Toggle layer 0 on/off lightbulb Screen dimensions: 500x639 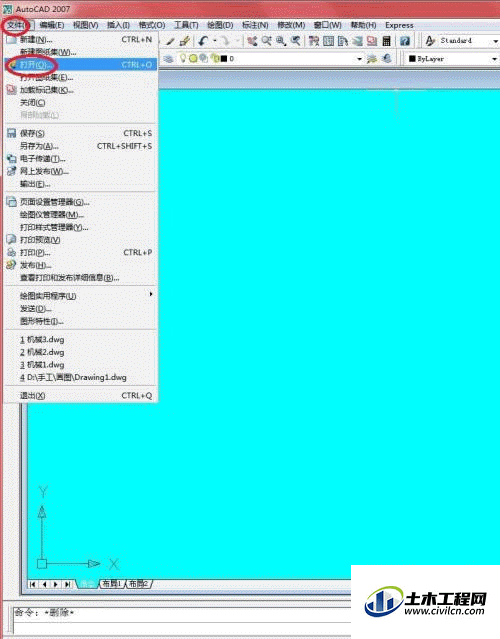click(x=183, y=58)
